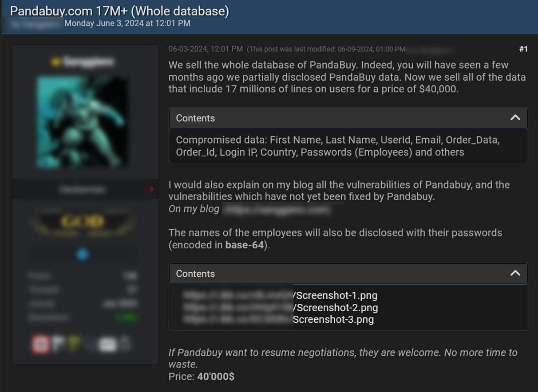Click the white award badge icon
538x392 pixels.
point(108,345)
